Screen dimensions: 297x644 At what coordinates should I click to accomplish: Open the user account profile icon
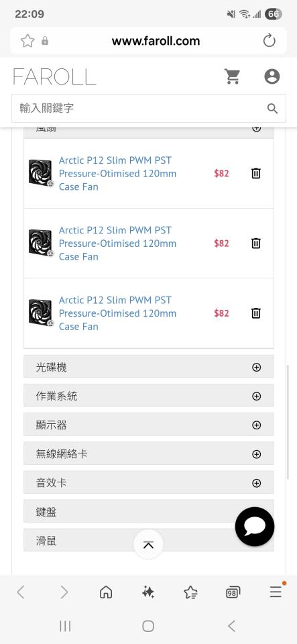(x=272, y=76)
